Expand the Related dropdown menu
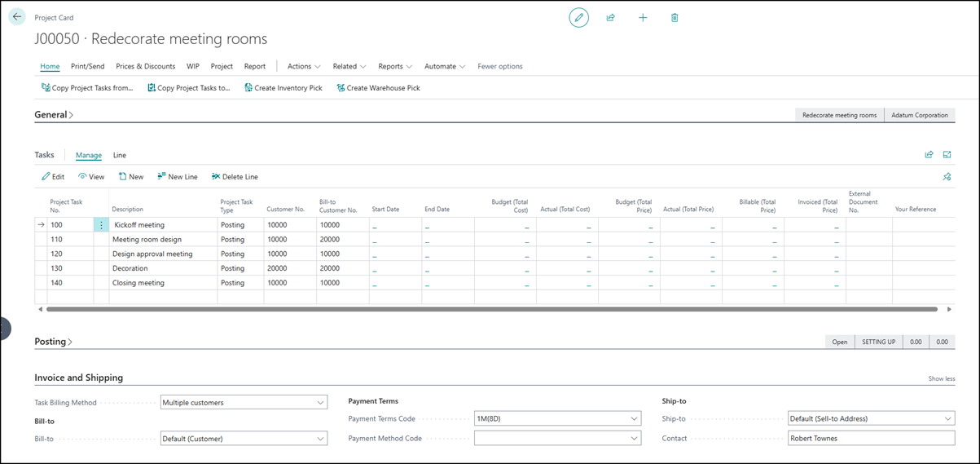The width and height of the screenshot is (980, 464). pyautogui.click(x=349, y=66)
